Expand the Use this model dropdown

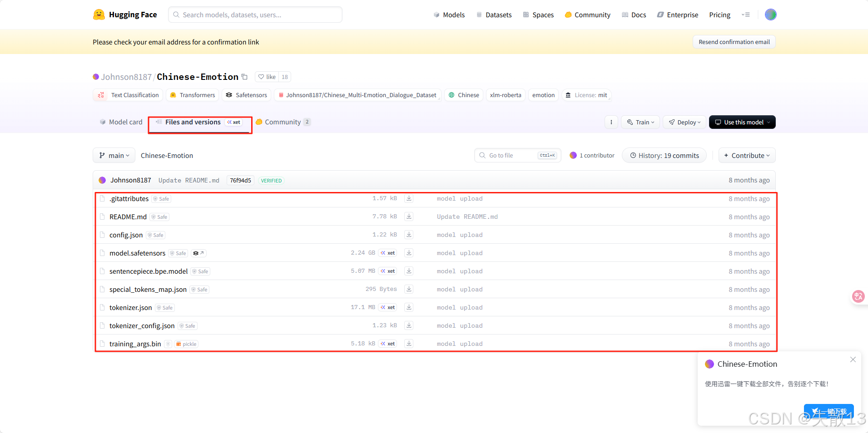coord(742,122)
